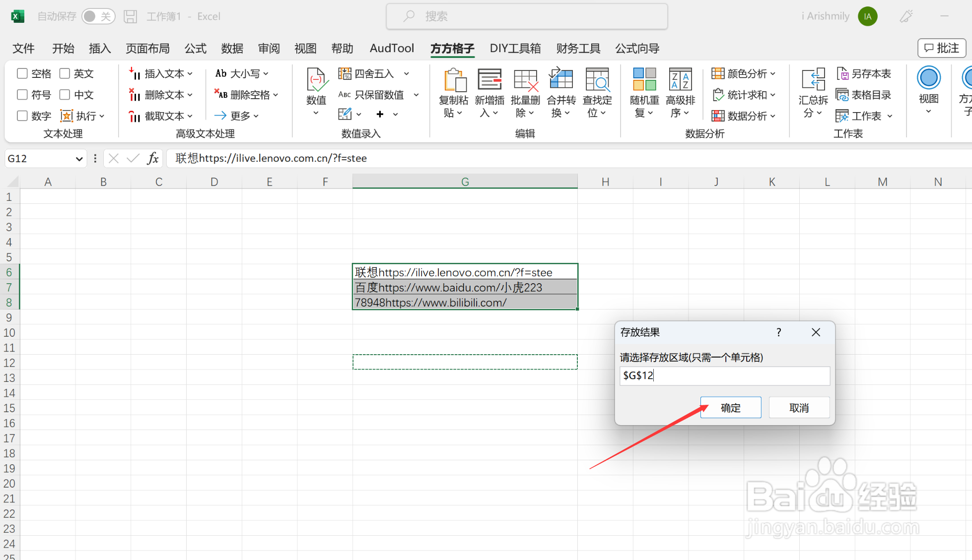Click 取消 in the 存放结果 dialog
Screen dimensions: 972x560
point(799,408)
